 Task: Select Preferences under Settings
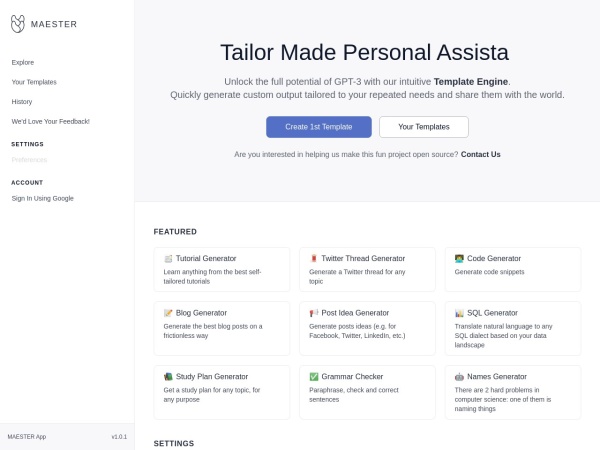[29, 159]
